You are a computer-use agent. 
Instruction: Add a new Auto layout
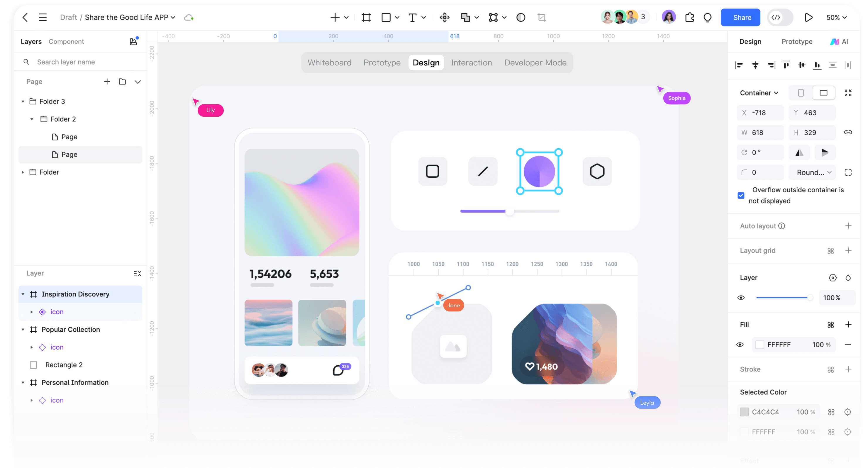pos(848,226)
